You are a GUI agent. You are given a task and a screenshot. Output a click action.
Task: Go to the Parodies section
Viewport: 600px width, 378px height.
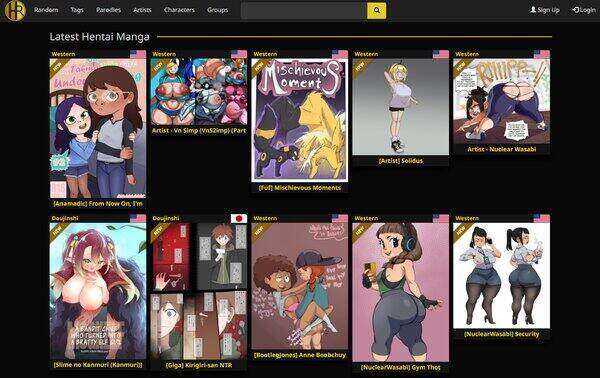point(108,10)
